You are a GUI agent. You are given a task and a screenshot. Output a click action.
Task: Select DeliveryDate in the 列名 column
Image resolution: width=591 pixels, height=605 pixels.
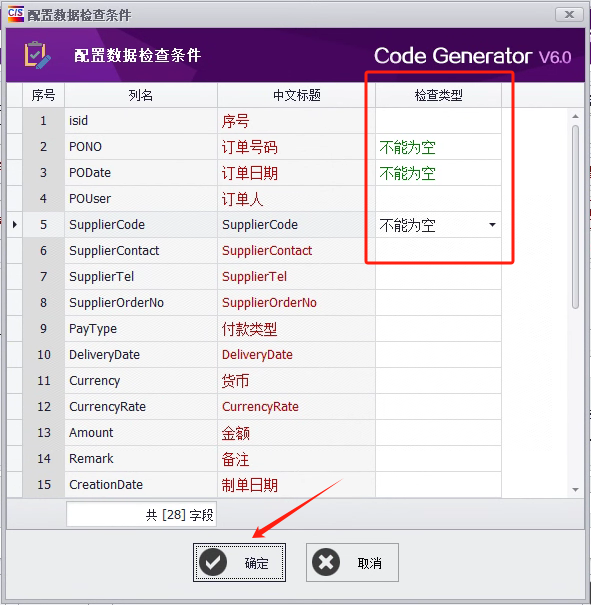[x=141, y=355]
